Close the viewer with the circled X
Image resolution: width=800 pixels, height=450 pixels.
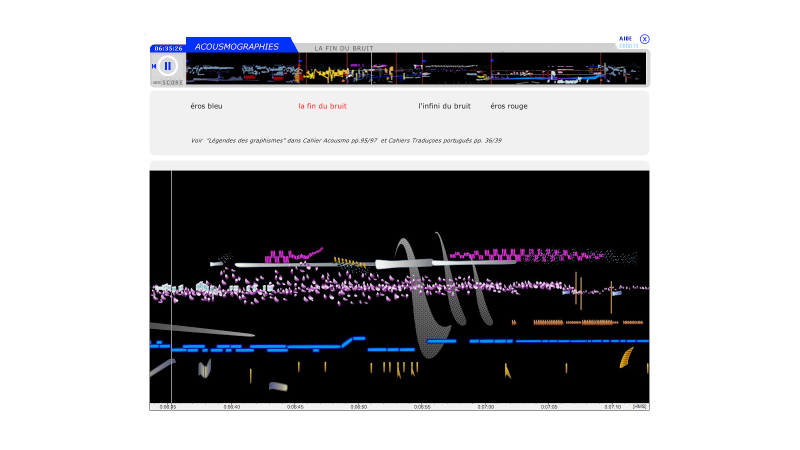(x=645, y=39)
